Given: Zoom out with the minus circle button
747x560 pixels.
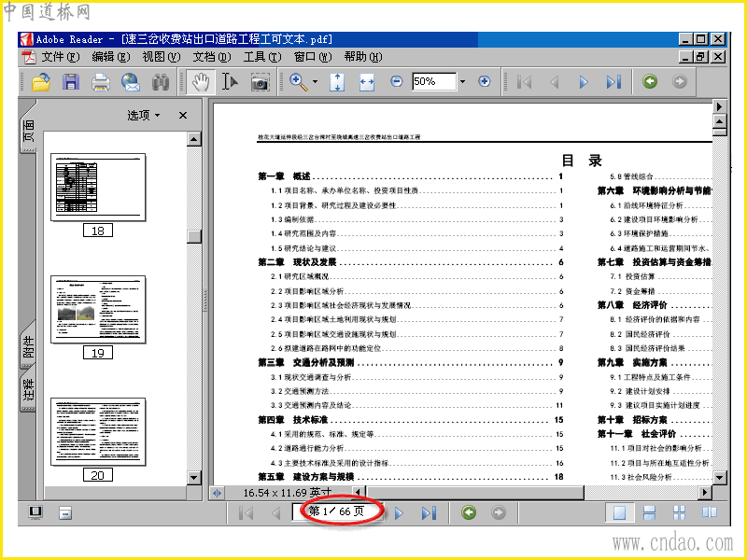Looking at the screenshot, I should coord(396,81).
